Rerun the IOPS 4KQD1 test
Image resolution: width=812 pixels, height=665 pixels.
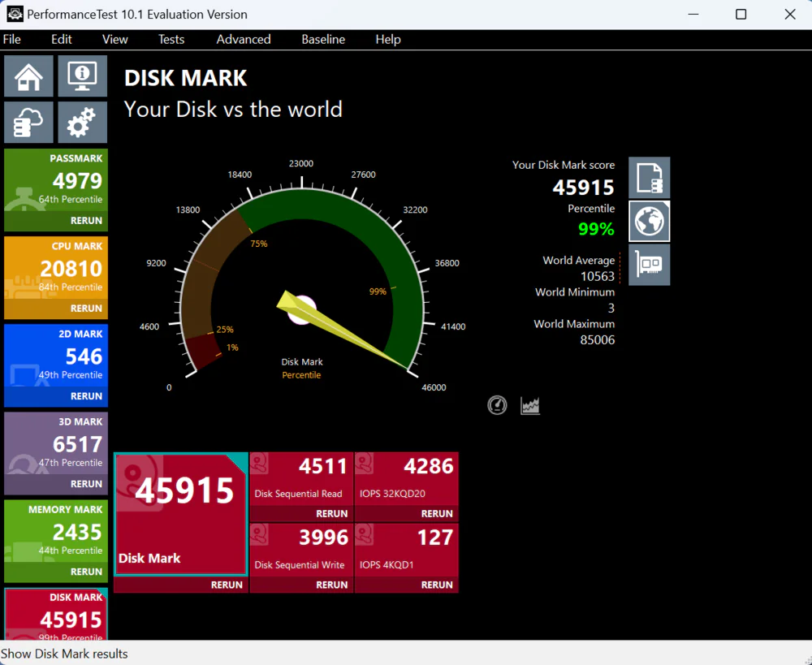pos(437,585)
